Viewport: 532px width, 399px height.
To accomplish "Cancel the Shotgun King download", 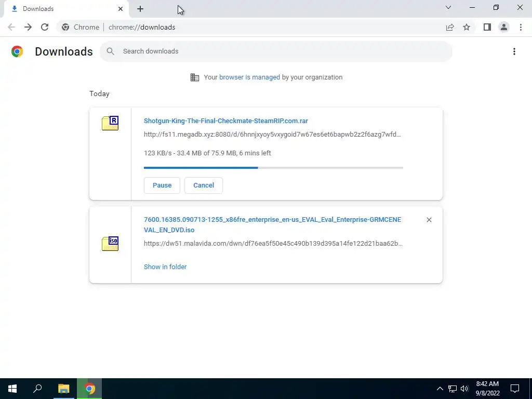I will point(204,185).
